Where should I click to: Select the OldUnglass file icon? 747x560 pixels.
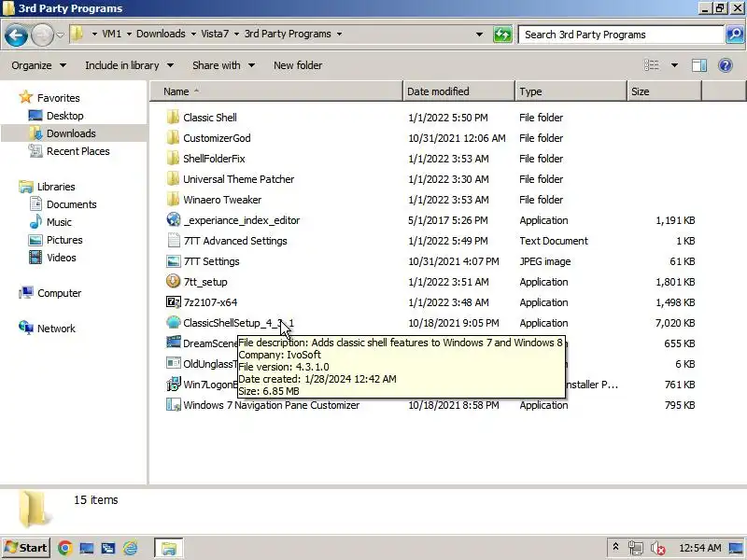[174, 363]
